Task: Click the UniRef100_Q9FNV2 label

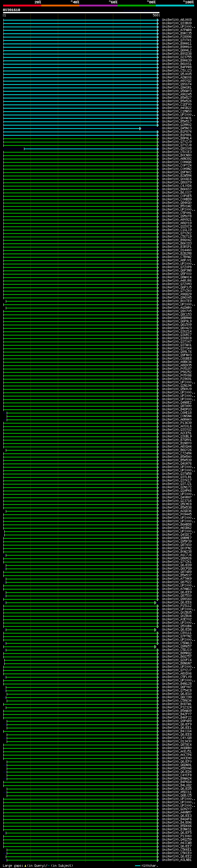Action: (177, 172)
